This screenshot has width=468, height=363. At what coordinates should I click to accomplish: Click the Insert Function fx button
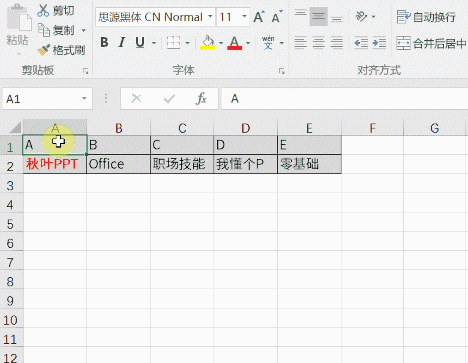201,99
